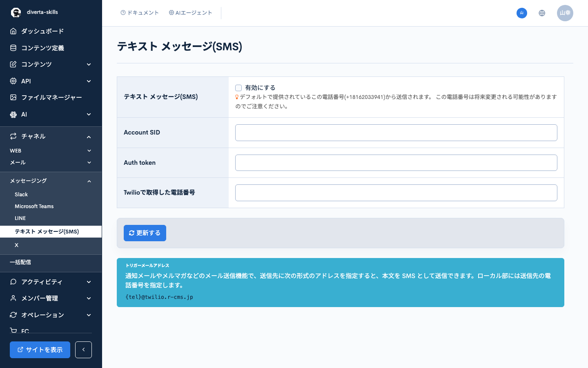Collapse the メッセージング section chevron
This screenshot has width=588, height=368.
89,181
